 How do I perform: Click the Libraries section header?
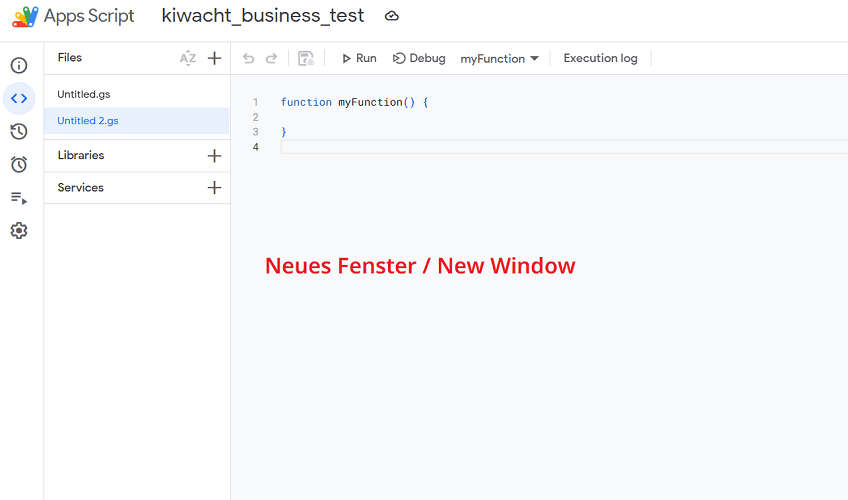81,155
